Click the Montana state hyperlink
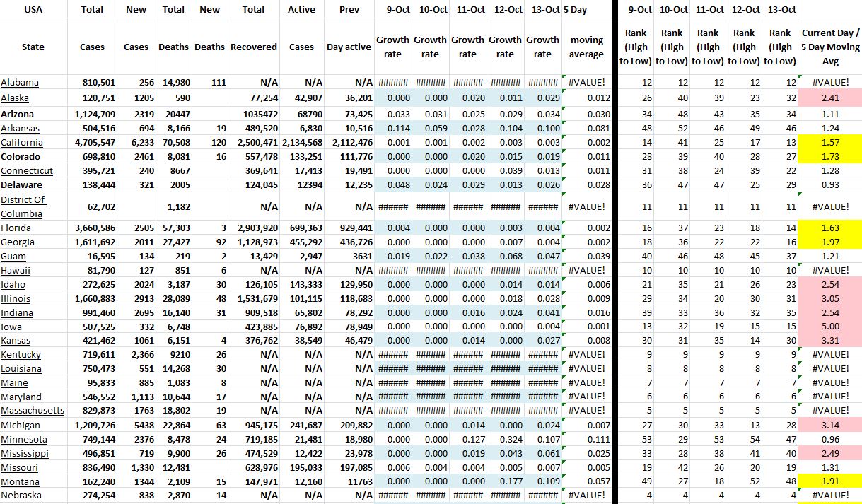The width and height of the screenshot is (862, 504). coord(20,481)
